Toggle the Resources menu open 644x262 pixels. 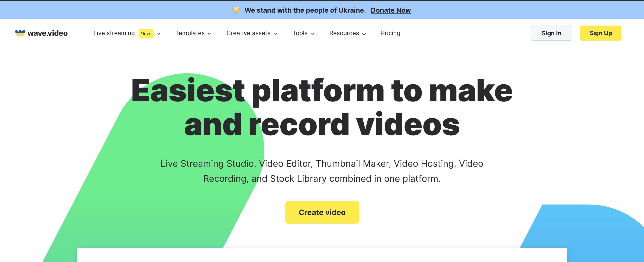point(347,33)
